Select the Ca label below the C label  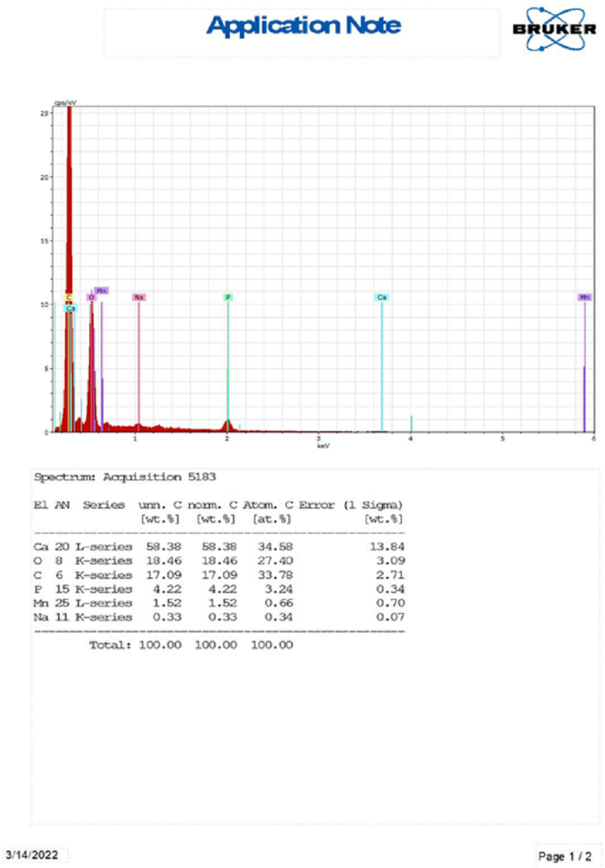tap(71, 307)
